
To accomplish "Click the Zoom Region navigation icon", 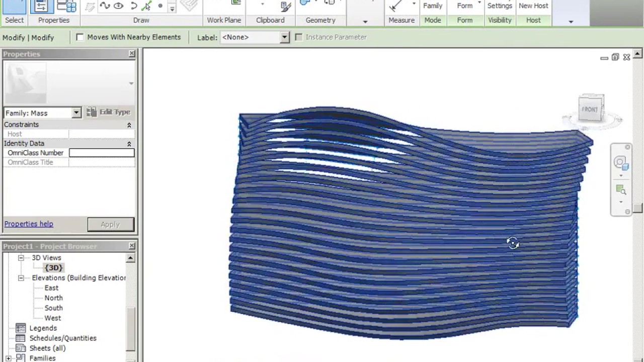I will click(621, 190).
